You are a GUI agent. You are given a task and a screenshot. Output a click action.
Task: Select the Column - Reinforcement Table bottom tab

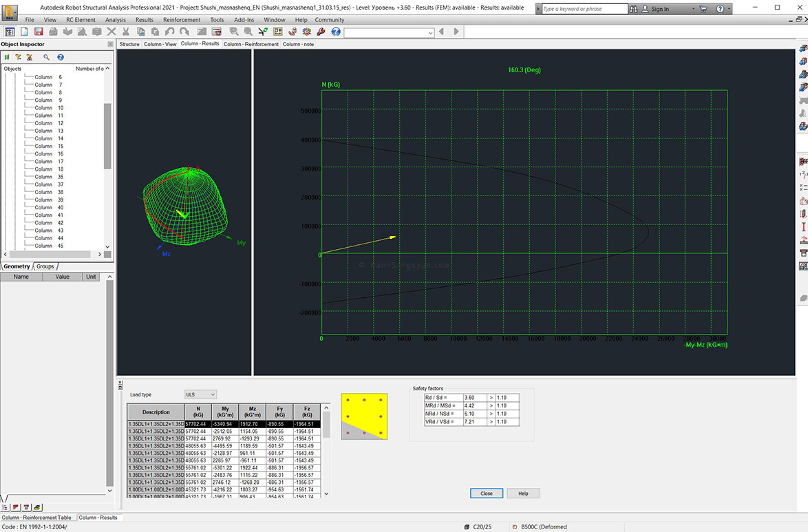pyautogui.click(x=36, y=518)
